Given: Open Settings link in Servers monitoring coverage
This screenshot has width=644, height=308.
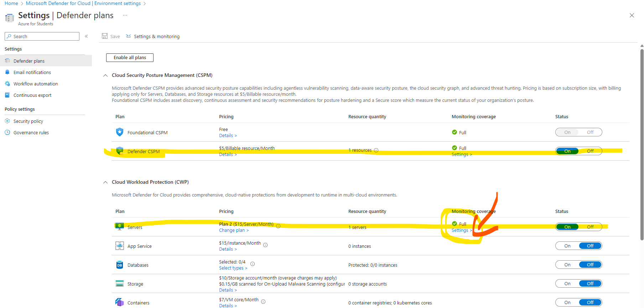Looking at the screenshot, I should [462, 230].
